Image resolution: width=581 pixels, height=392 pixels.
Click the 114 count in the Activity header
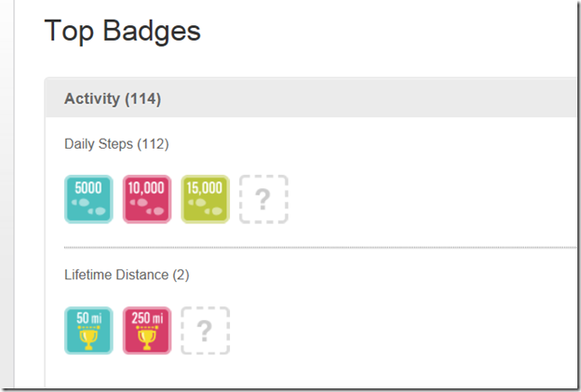143,98
